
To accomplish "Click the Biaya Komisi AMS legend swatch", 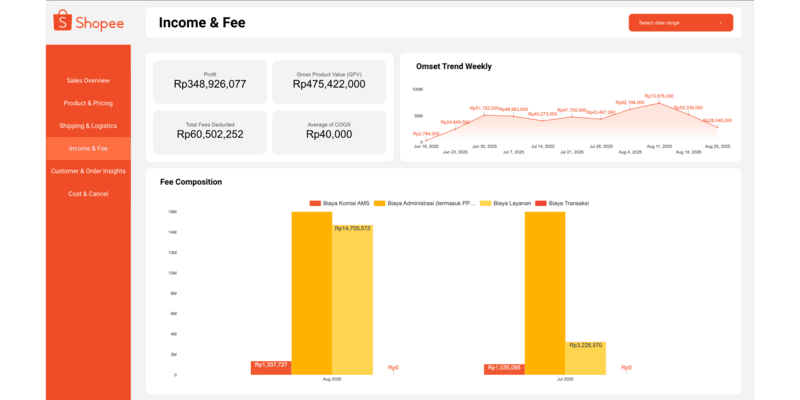I will click(315, 203).
